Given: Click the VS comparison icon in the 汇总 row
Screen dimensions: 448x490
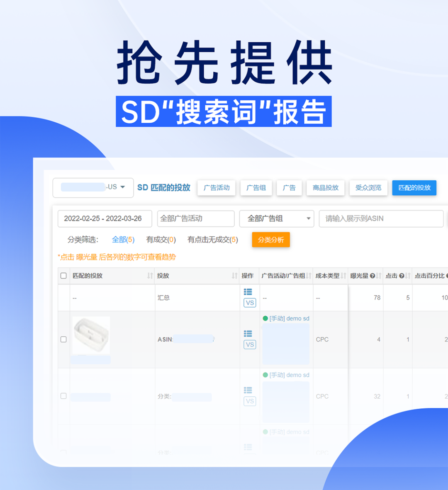Looking at the screenshot, I should click(x=249, y=303).
